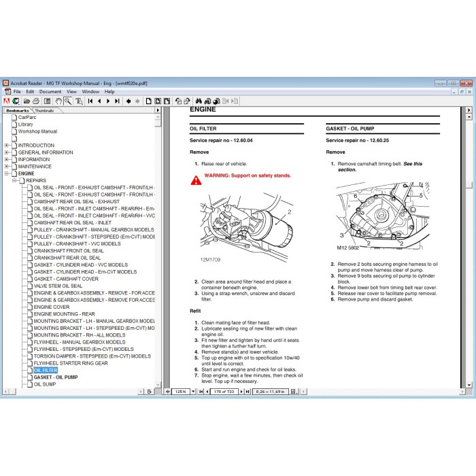Open the CarParc bookmark

pos(27,118)
